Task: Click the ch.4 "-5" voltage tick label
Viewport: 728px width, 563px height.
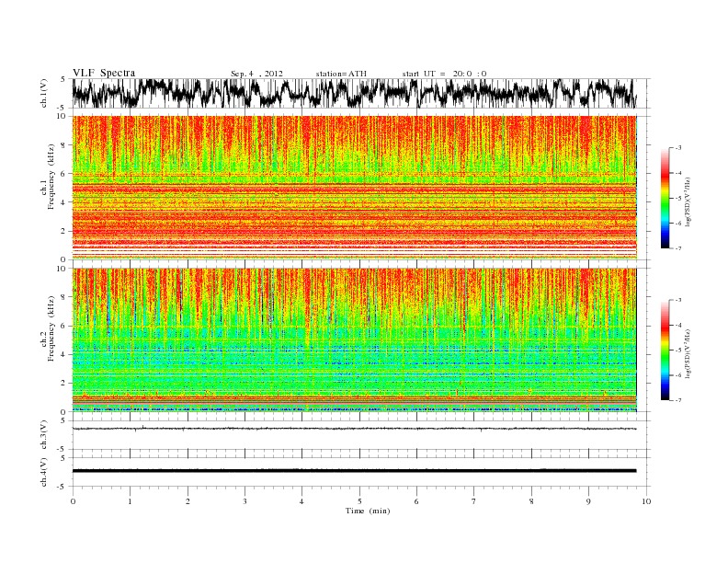Action: (63, 487)
